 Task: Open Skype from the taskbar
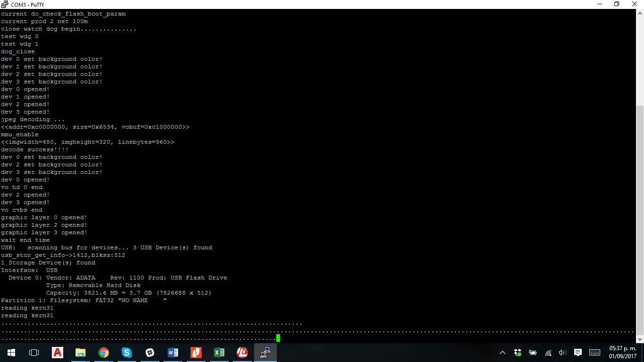coord(127,353)
